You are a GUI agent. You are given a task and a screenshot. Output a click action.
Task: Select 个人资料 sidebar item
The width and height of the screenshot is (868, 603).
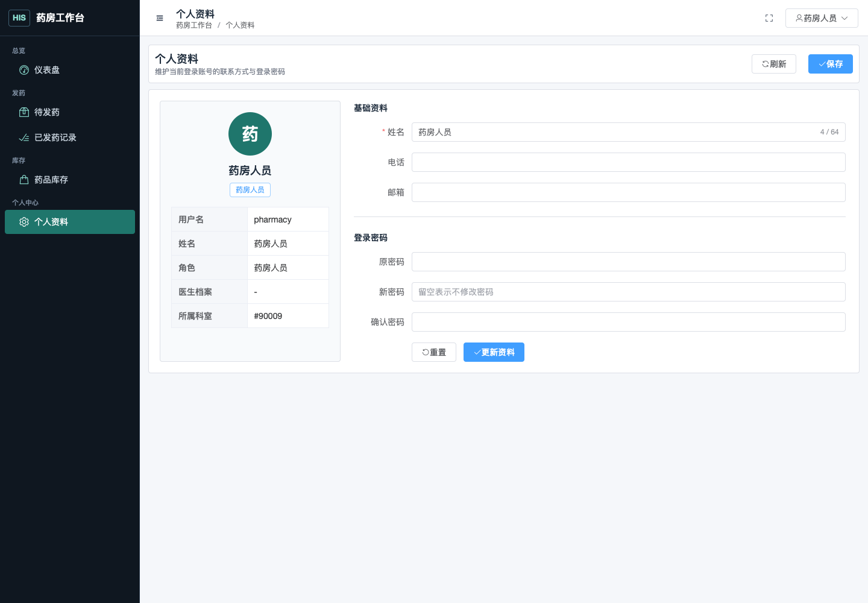[x=70, y=222]
